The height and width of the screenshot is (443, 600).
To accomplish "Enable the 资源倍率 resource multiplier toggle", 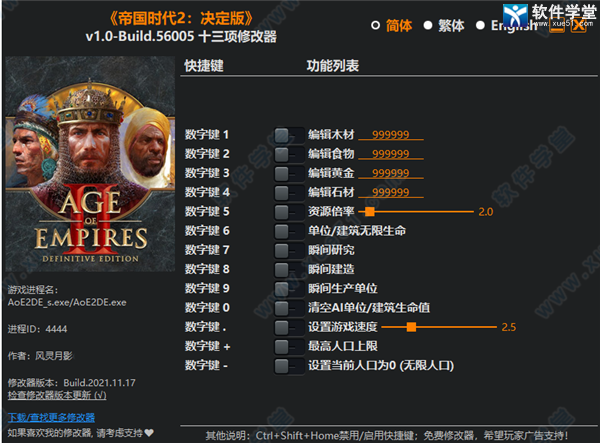I will [x=289, y=212].
